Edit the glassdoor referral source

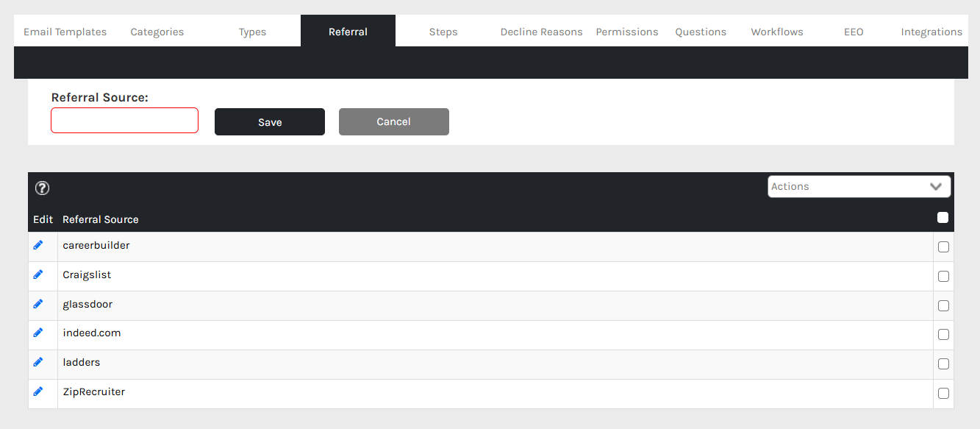(38, 304)
